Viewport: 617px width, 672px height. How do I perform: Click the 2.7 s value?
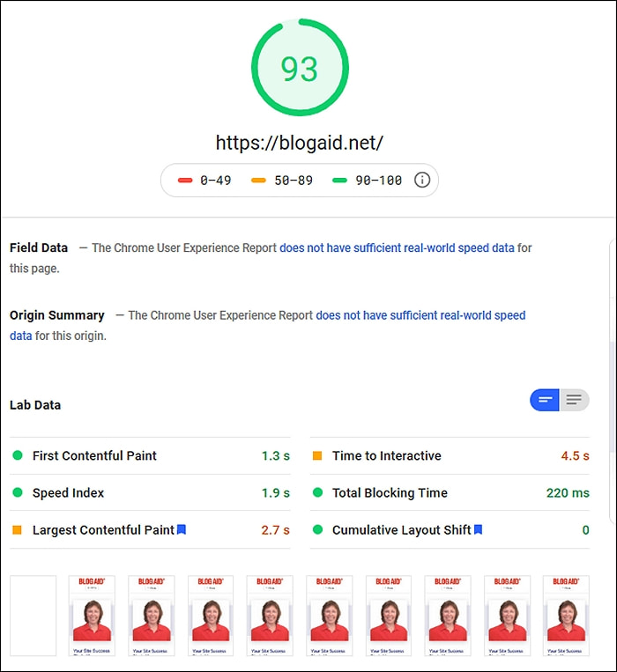276,530
